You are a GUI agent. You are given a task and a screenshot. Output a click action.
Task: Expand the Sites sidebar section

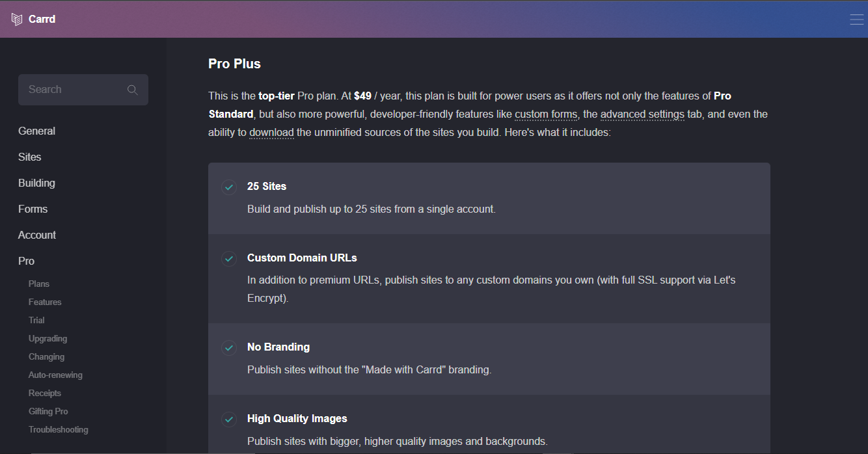[30, 157]
